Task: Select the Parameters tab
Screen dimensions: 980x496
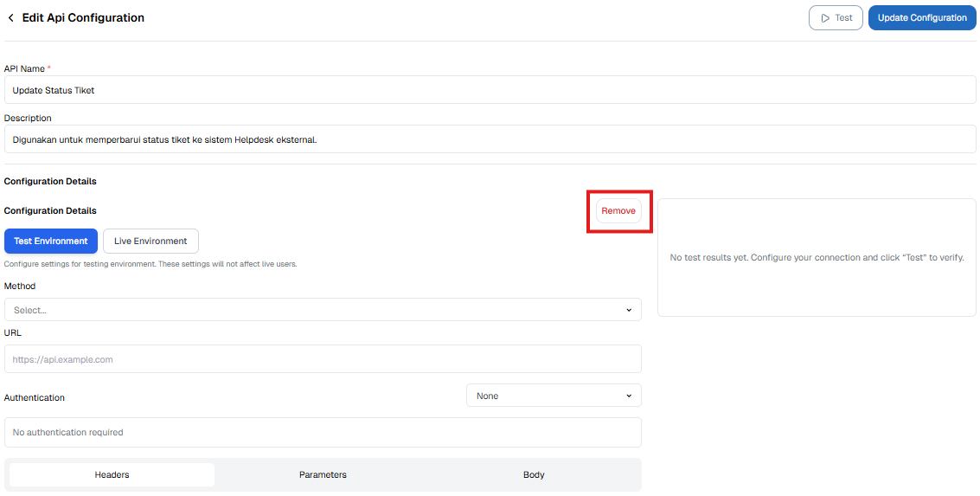Action: click(x=323, y=474)
